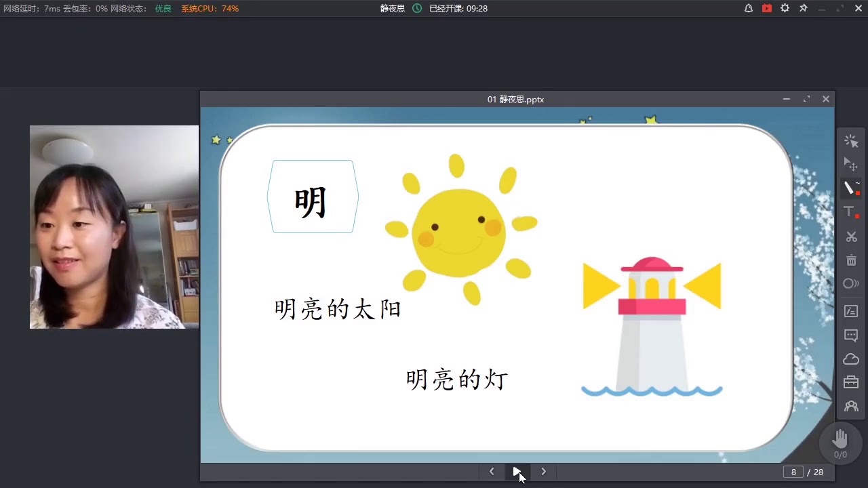Click the raise-hand button showing 0/0

(x=841, y=443)
